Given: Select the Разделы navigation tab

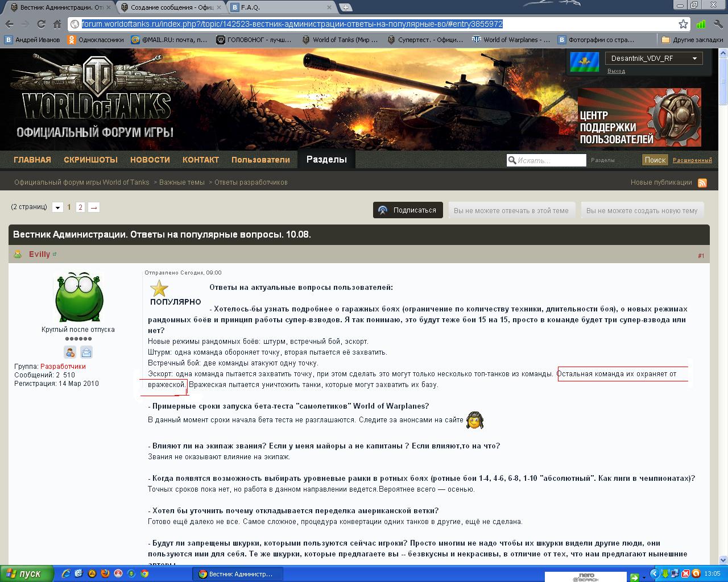Looking at the screenshot, I should pyautogui.click(x=326, y=159).
